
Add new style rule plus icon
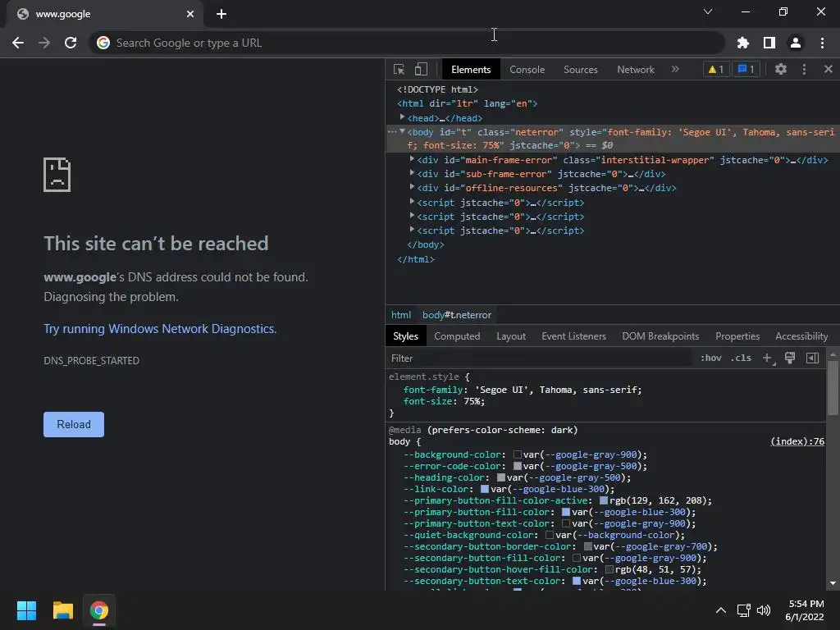point(768,358)
